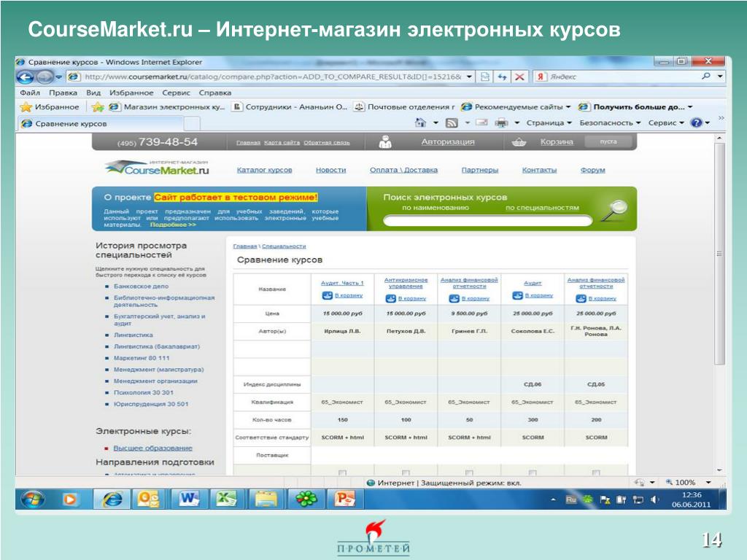Screen dimensions: 747x560
Task: Tick compare checkbox under 9 500.00 руб column
Action: tap(469, 472)
